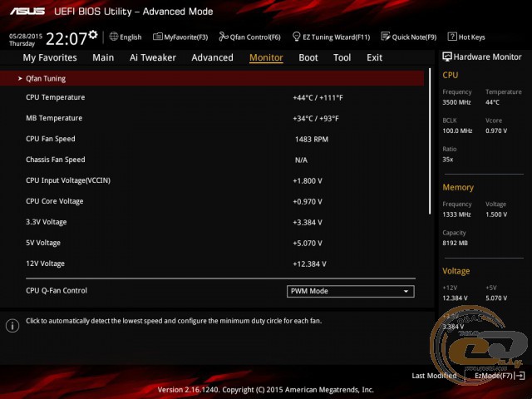532x399 pixels.
Task: Click the Hardware Monitor Voltage heading
Action: pos(456,271)
